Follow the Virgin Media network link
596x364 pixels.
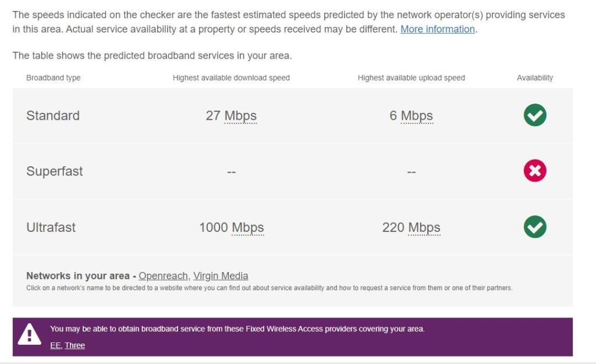[221, 276]
